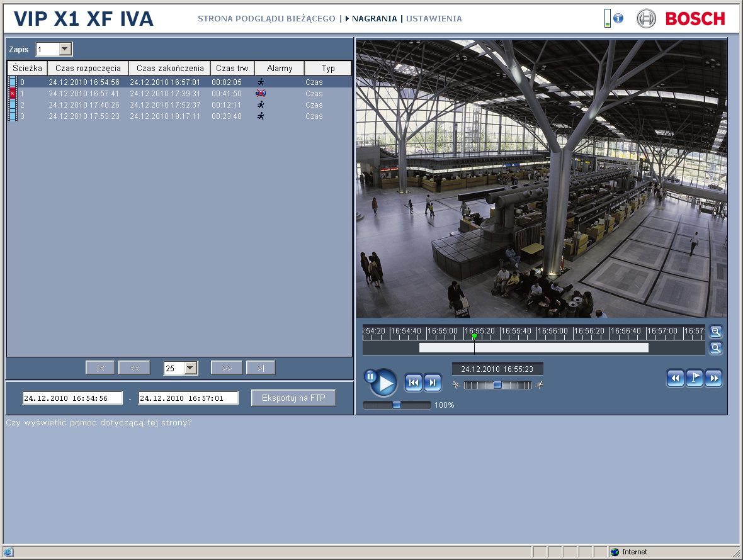The height and width of the screenshot is (560, 743).
Task: Click the export start time field
Action: click(x=72, y=398)
